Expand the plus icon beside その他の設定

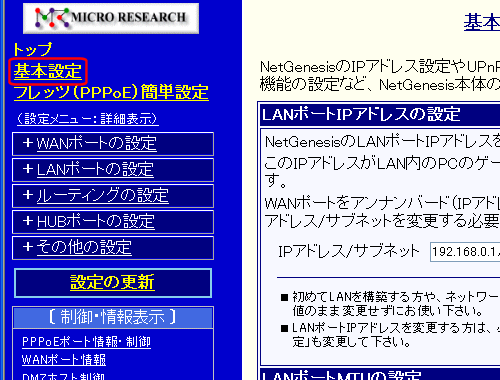point(28,247)
